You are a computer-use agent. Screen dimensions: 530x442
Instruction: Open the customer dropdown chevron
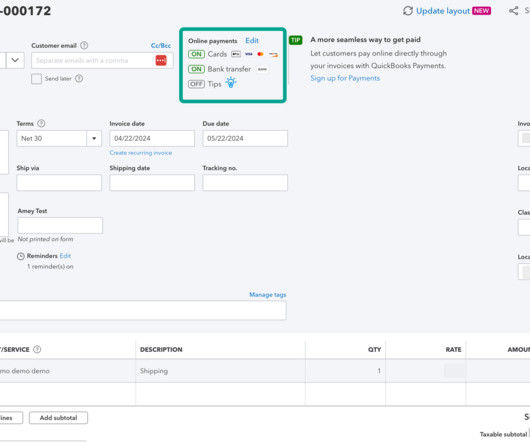pyautogui.click(x=15, y=60)
